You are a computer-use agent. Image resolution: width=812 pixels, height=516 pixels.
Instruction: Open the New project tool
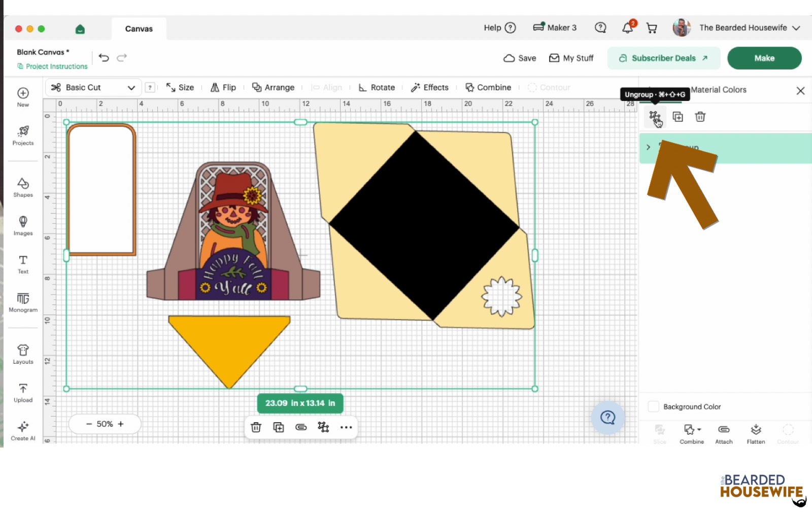point(23,96)
